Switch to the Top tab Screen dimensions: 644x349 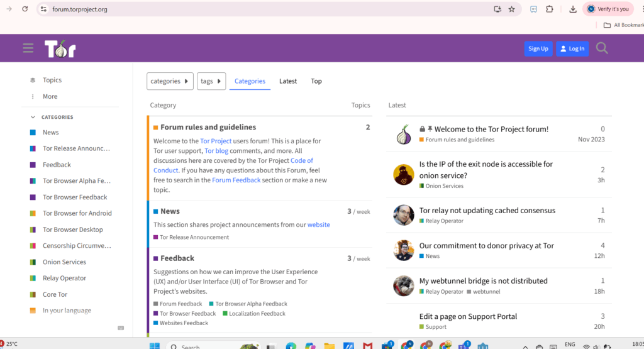point(316,81)
